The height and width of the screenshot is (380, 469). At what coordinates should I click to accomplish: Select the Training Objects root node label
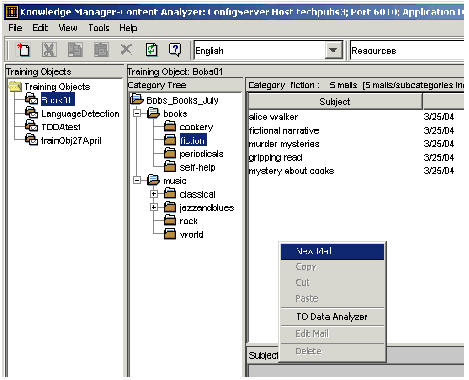(x=57, y=87)
